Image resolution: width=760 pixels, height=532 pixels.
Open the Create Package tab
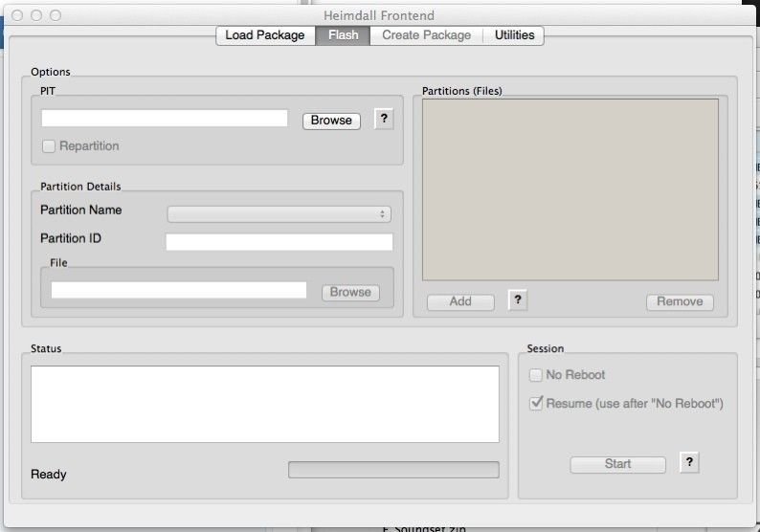click(427, 35)
